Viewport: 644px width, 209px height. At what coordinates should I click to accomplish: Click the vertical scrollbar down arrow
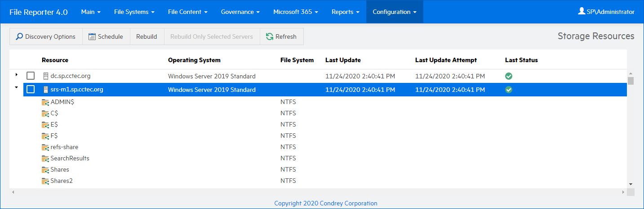coord(631,184)
